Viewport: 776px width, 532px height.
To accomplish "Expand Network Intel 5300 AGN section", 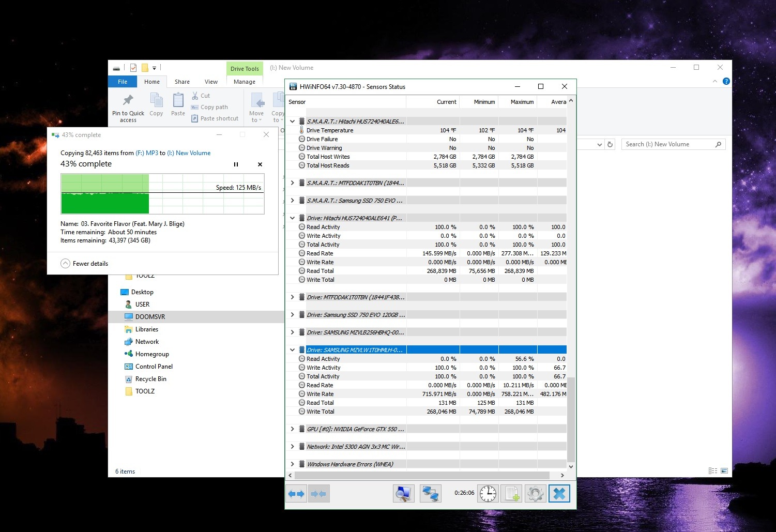I will 292,447.
